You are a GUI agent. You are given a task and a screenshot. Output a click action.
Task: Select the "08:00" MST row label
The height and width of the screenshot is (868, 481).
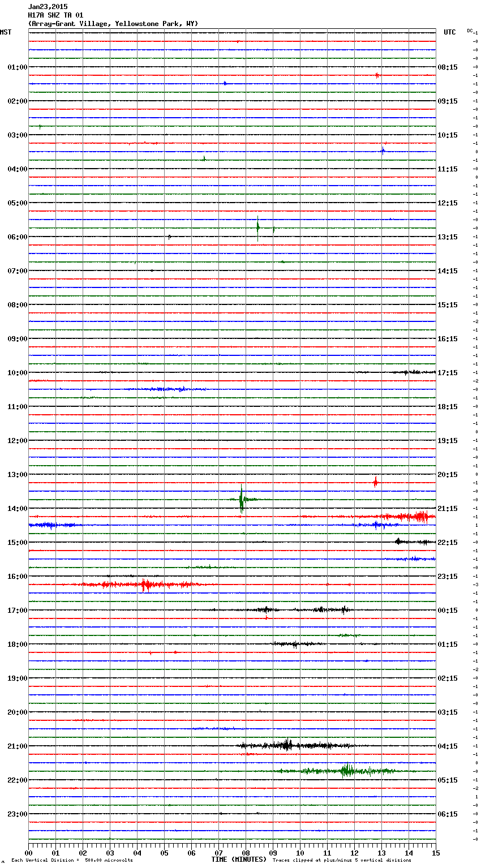(18, 305)
